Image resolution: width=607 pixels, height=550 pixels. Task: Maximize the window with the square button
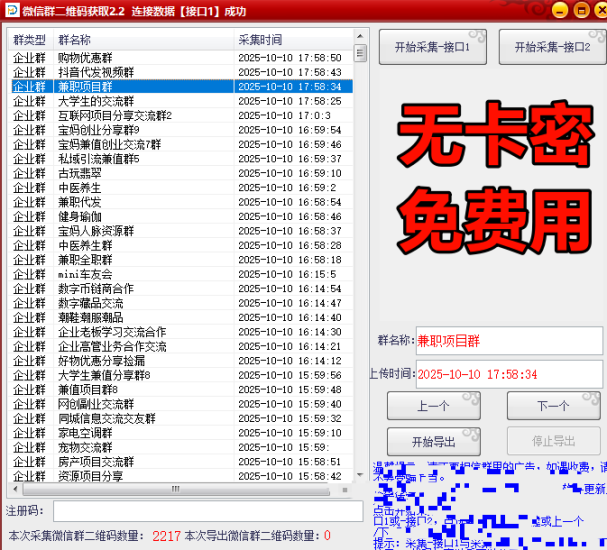pos(581,10)
